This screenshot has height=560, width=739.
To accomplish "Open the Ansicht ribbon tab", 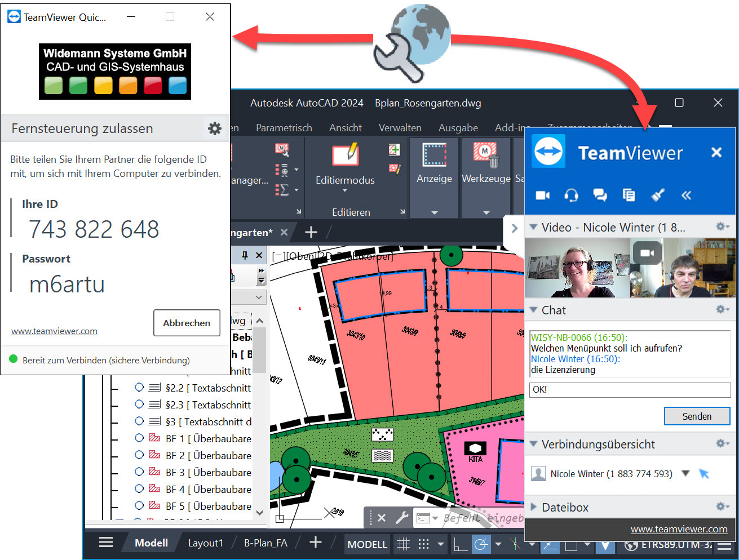I will tap(345, 128).
